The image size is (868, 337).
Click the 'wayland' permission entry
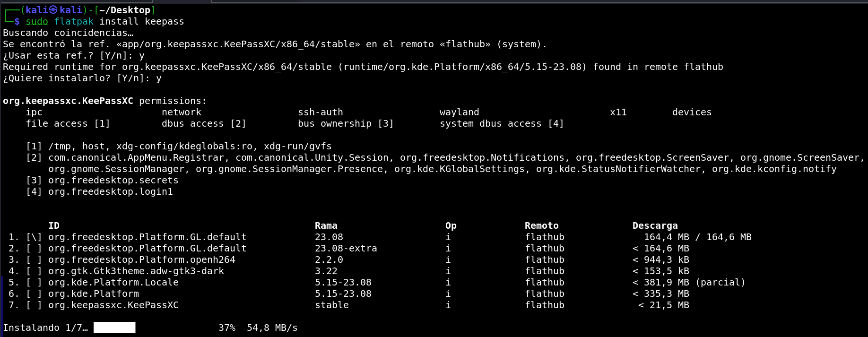tap(460, 112)
